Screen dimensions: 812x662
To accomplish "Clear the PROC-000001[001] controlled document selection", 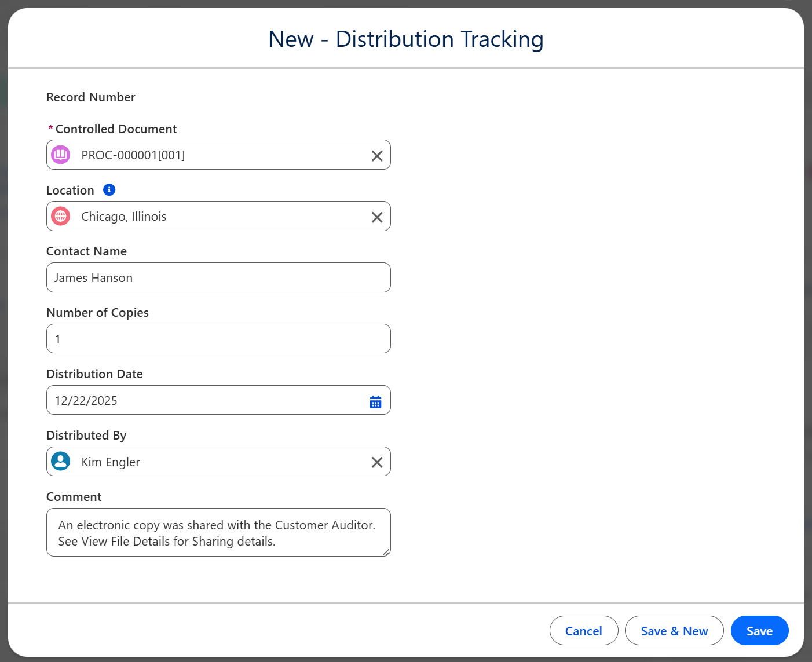I will [376, 156].
